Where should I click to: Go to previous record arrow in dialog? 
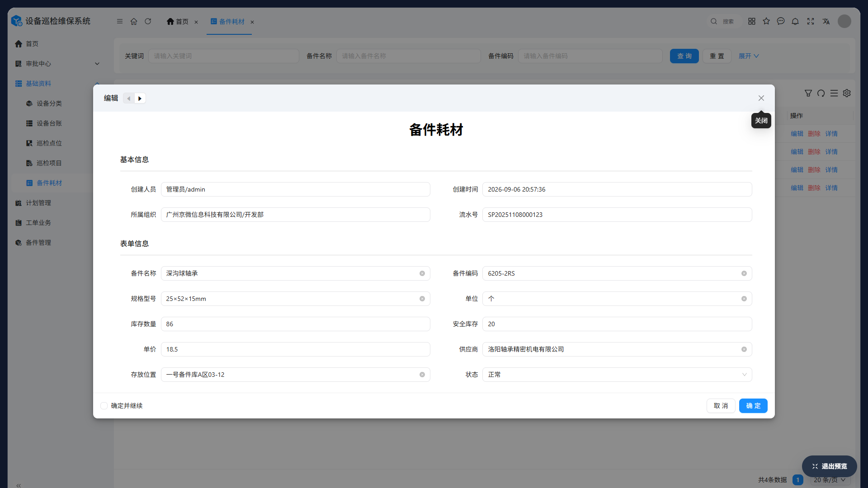tap(129, 99)
